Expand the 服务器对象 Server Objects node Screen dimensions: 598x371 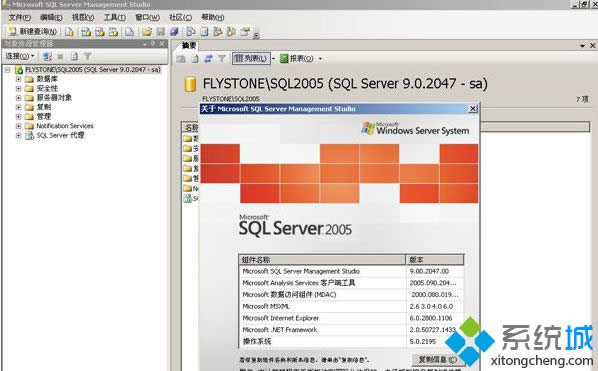(x=18, y=98)
